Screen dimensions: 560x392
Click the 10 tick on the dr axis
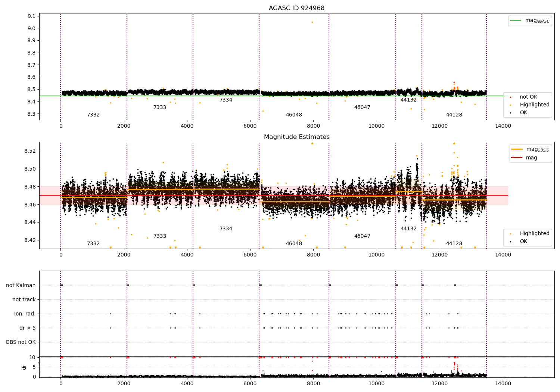pyautogui.click(x=32, y=357)
